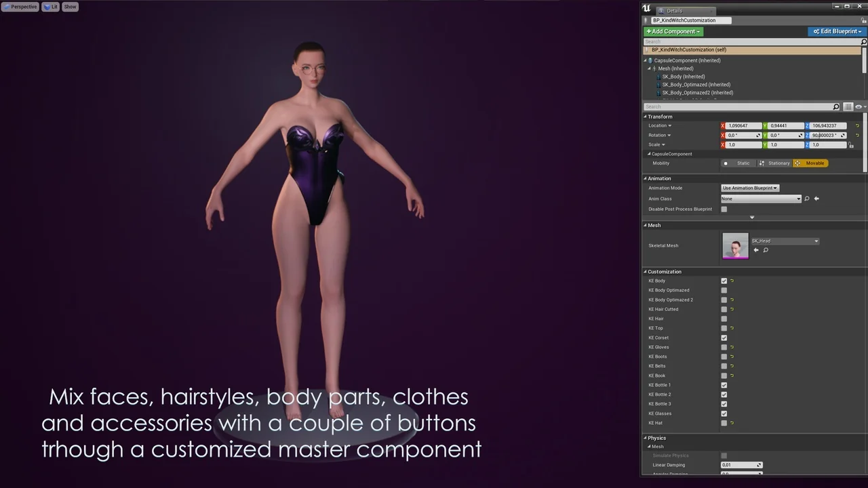Image resolution: width=868 pixels, height=488 pixels.
Task: Open the Animation Mode dropdown
Action: (749, 188)
